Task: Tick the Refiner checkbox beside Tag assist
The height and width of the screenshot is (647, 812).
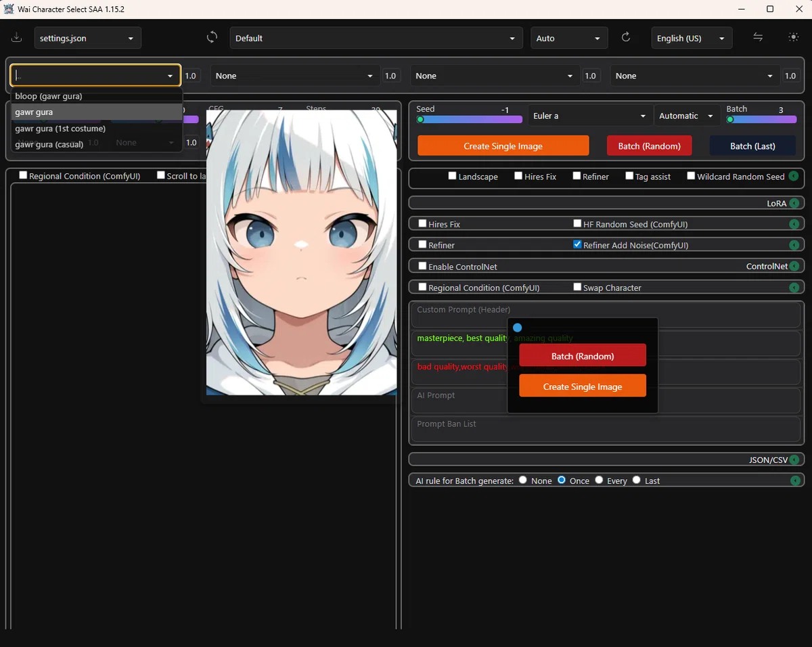Action: (577, 176)
